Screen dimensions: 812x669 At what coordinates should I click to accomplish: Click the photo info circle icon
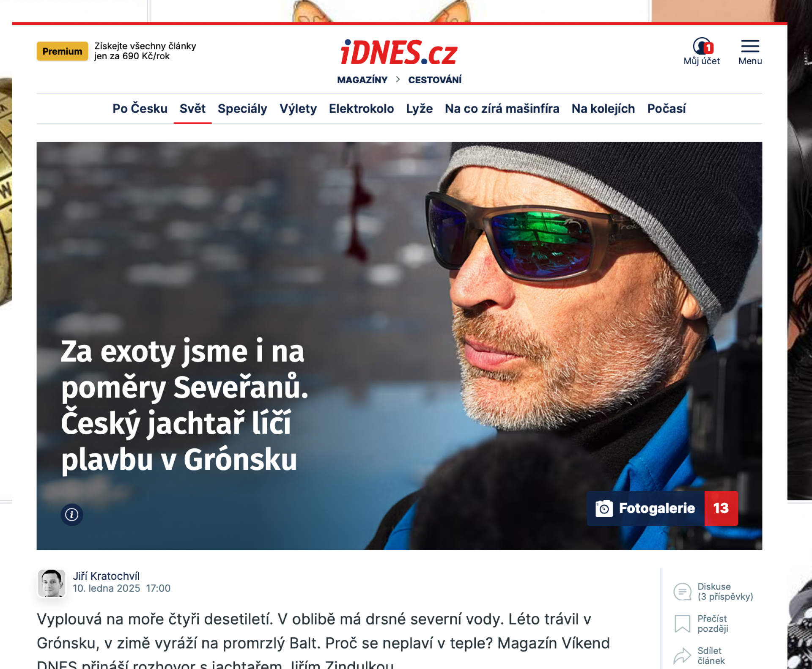[72, 515]
